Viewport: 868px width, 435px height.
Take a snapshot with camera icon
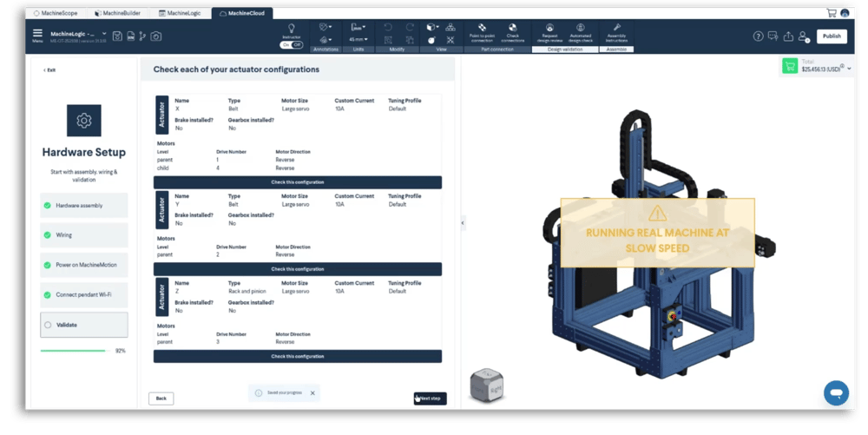pyautogui.click(x=156, y=36)
